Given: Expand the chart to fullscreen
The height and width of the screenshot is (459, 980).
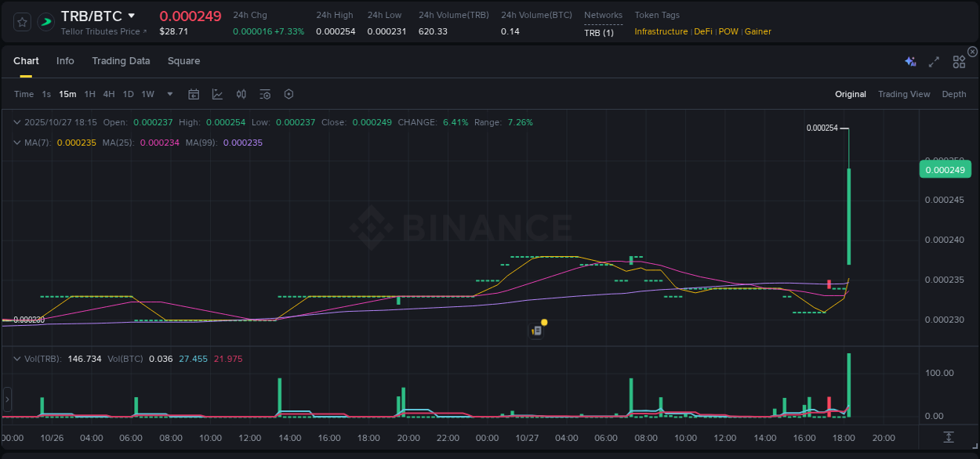Looking at the screenshot, I should (x=933, y=61).
